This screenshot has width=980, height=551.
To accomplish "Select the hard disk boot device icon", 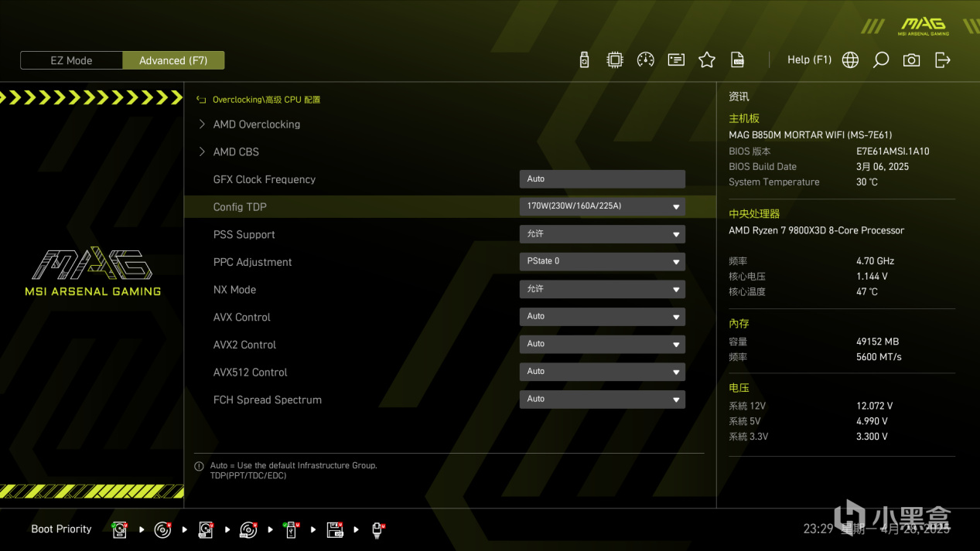I will [x=119, y=529].
